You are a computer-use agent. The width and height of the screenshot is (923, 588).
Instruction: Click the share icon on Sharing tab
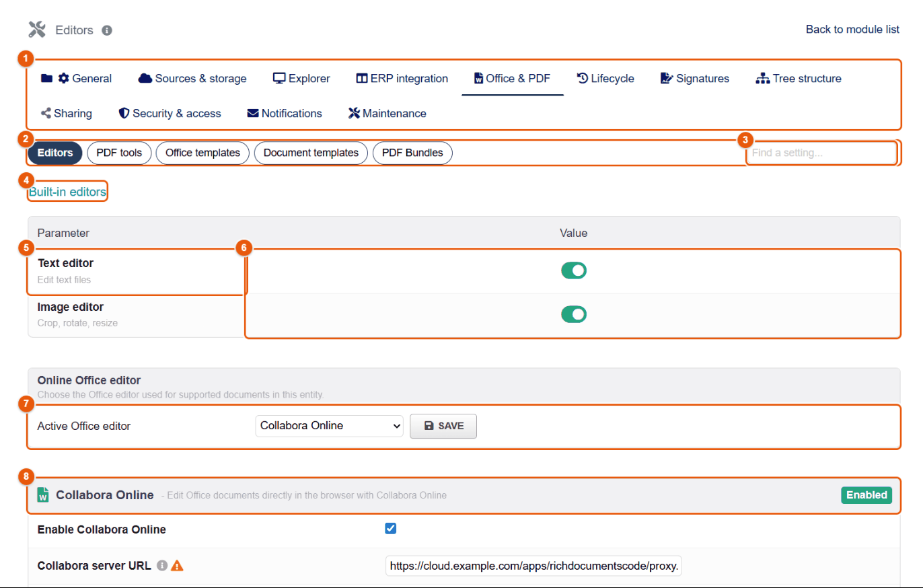click(x=46, y=114)
